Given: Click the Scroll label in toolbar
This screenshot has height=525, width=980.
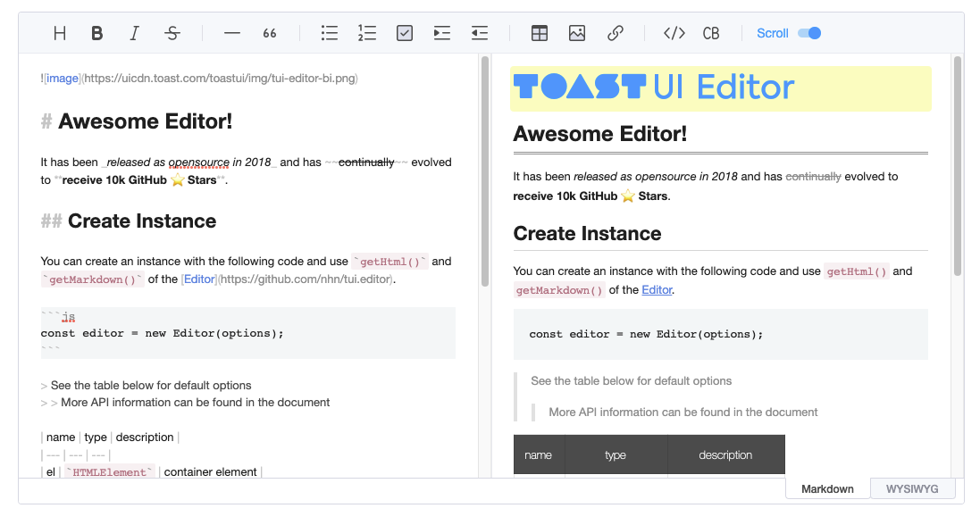Looking at the screenshot, I should [x=773, y=33].
